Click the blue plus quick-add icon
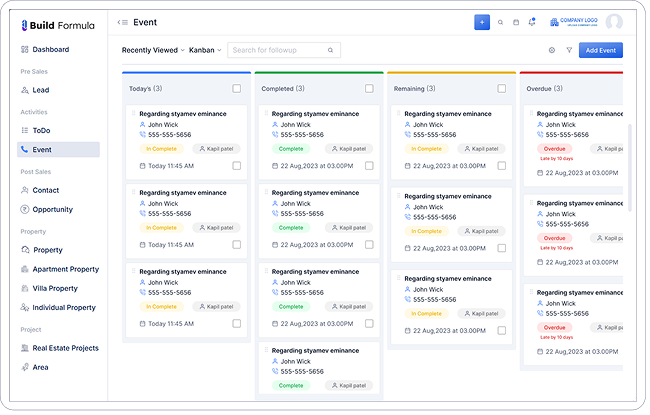 tap(482, 22)
